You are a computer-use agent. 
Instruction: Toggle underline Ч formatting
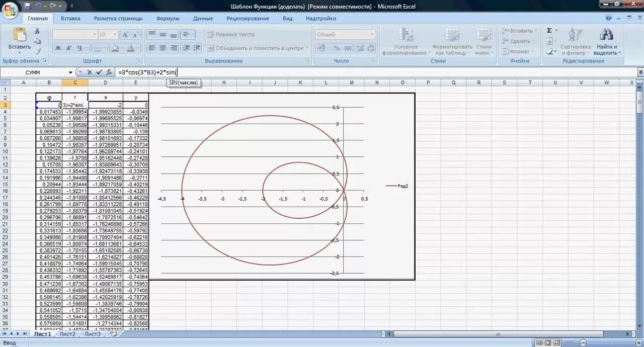(80, 48)
